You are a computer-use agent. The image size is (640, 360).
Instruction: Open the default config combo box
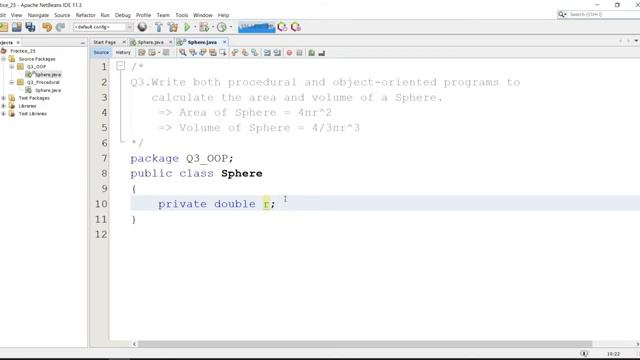pyautogui.click(x=103, y=27)
